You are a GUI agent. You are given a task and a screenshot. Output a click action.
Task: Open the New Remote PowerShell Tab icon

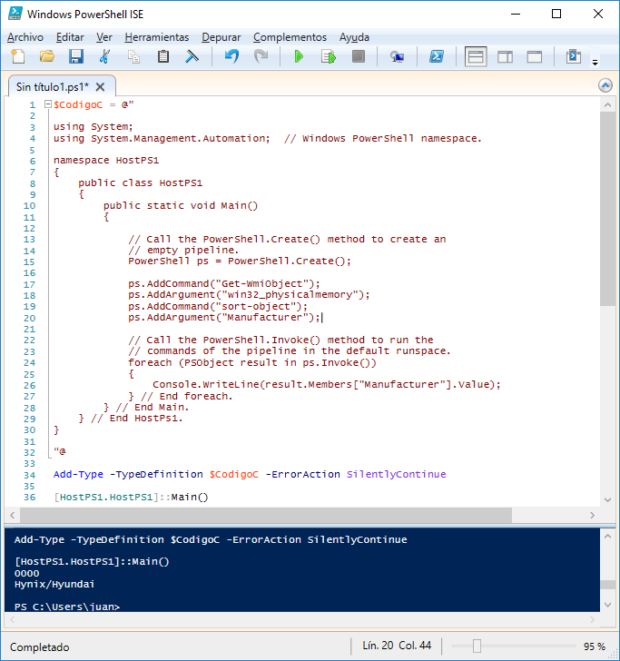tap(397, 57)
